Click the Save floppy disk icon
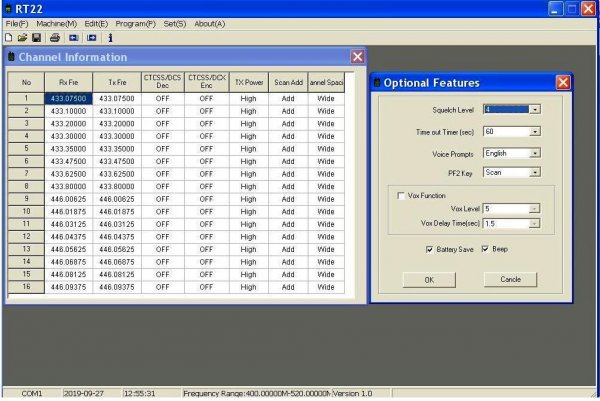The height and width of the screenshot is (401, 600). tap(35, 37)
